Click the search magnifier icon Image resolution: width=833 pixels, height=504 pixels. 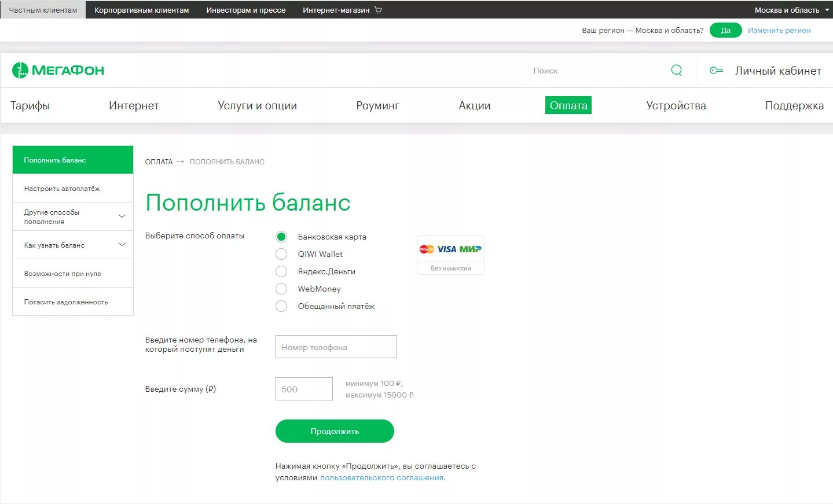(676, 71)
